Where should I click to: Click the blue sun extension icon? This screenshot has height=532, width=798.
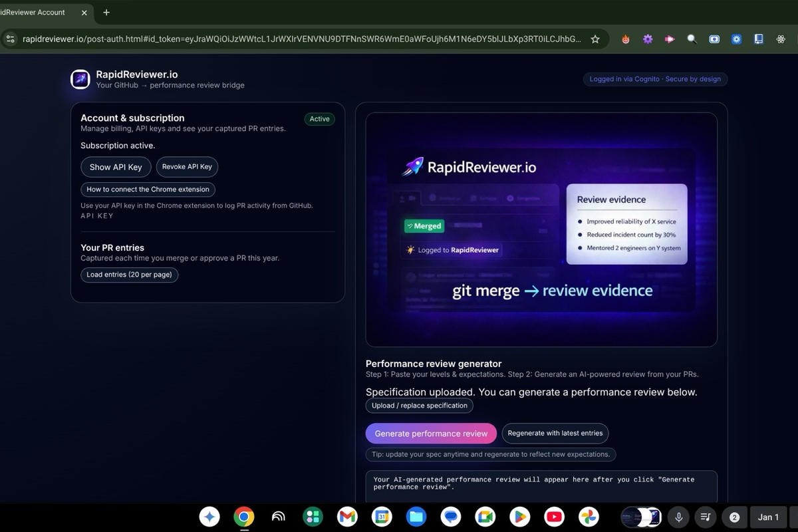click(736, 39)
